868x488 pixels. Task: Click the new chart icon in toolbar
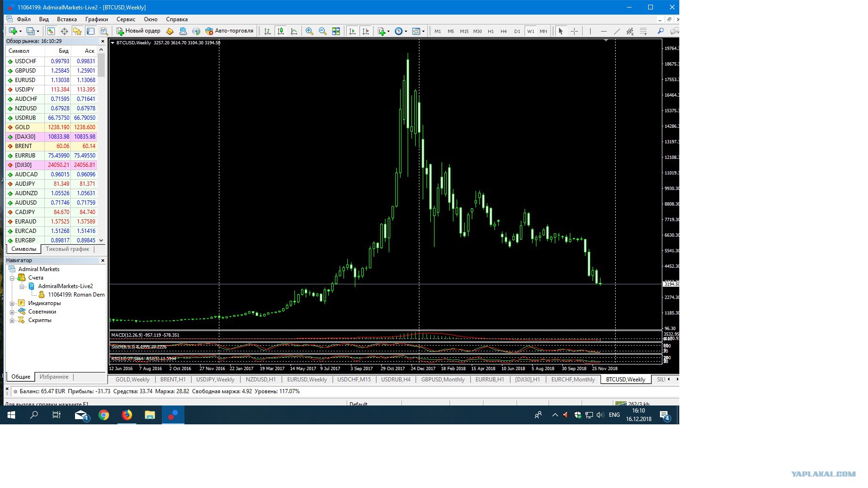click(x=13, y=31)
